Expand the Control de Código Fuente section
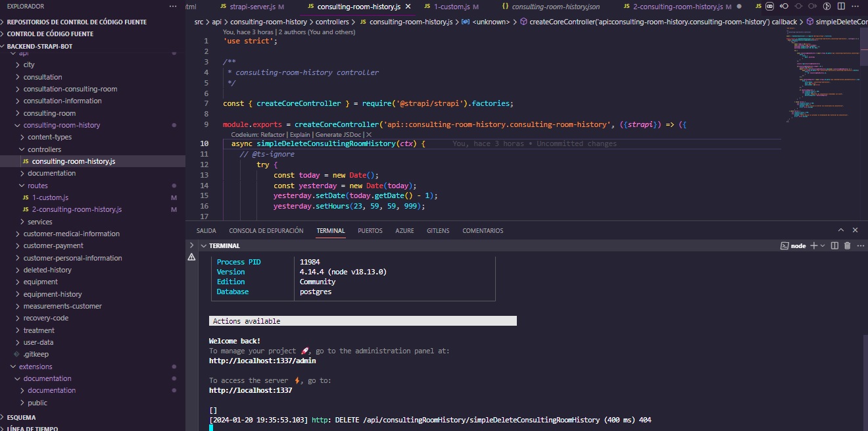Viewport: 868px width, 431px height. (x=50, y=34)
